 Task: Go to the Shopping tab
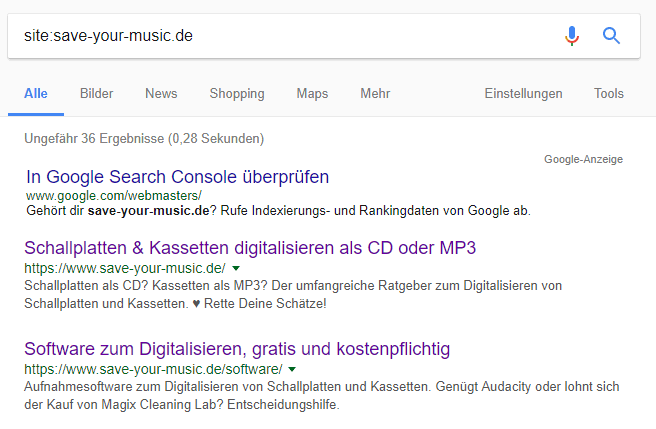pyautogui.click(x=237, y=94)
